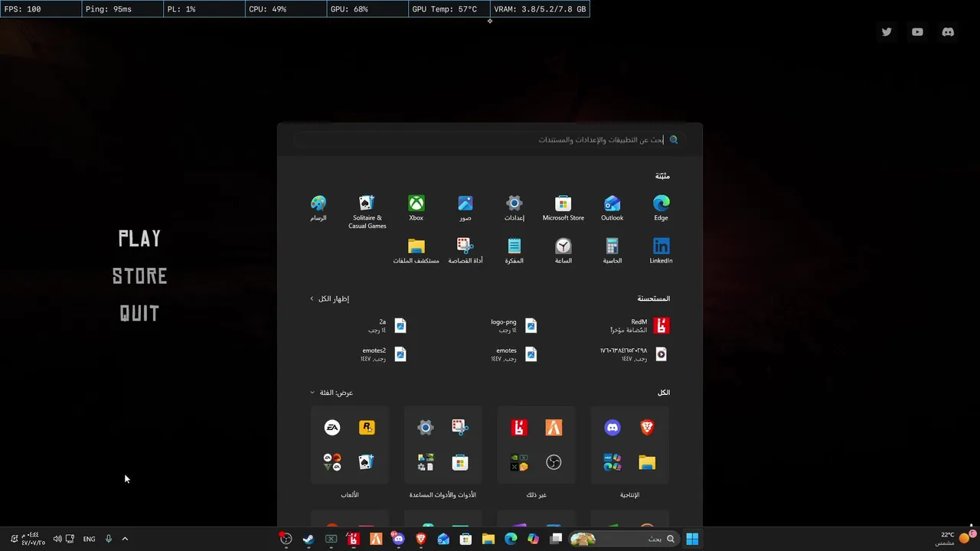
Task: Click the network icon in system tray
Action: click(70, 539)
